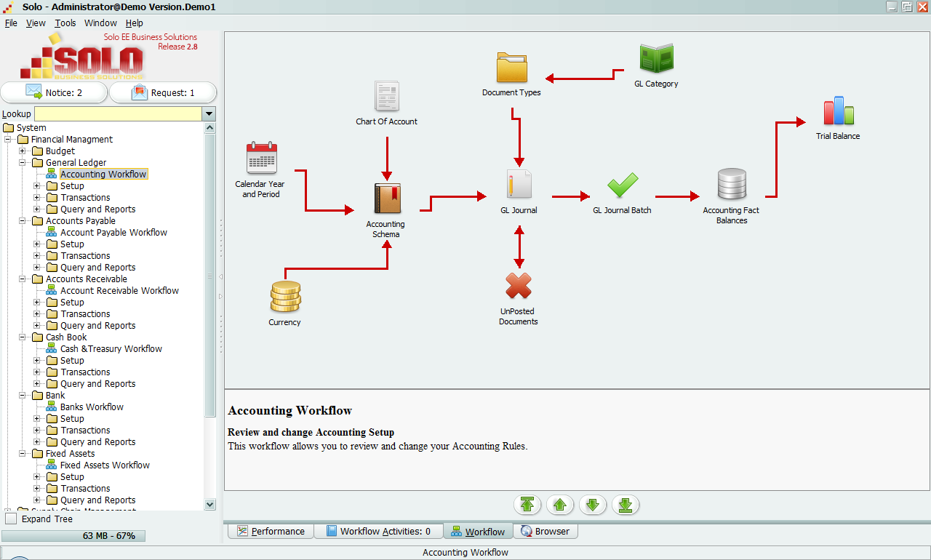Click the Currency coins icon
The height and width of the screenshot is (560, 931).
[284, 297]
